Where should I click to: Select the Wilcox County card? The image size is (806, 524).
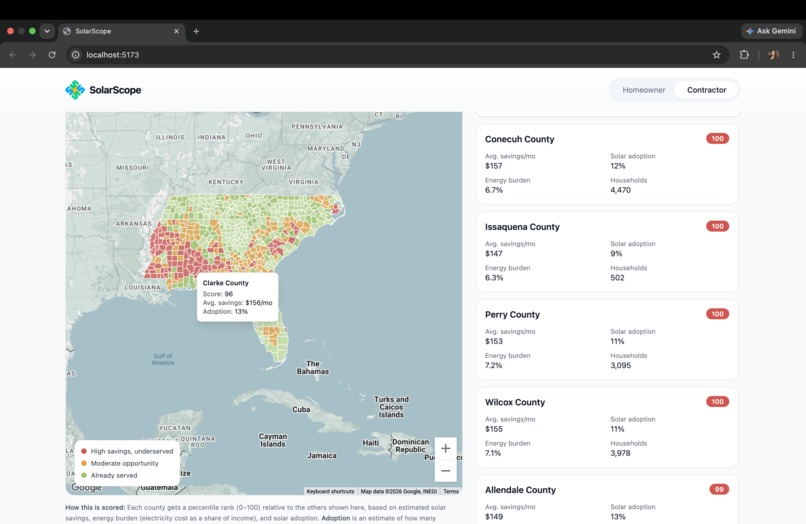[607, 427]
